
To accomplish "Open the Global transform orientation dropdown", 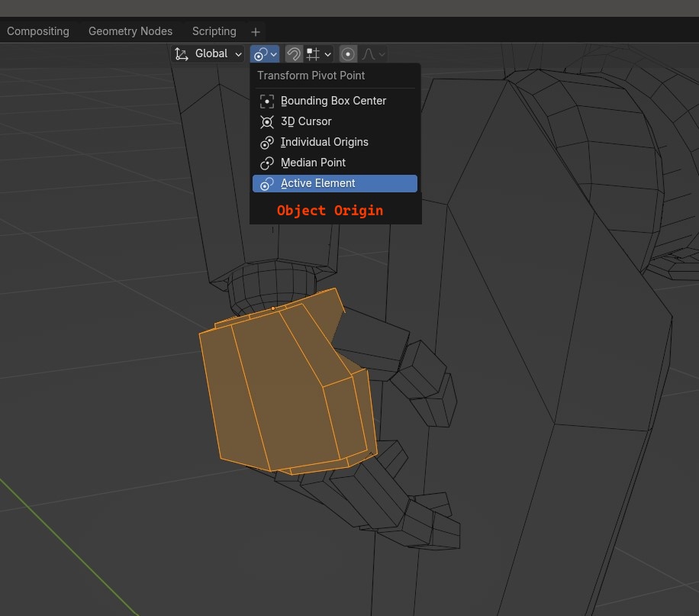I will click(208, 54).
